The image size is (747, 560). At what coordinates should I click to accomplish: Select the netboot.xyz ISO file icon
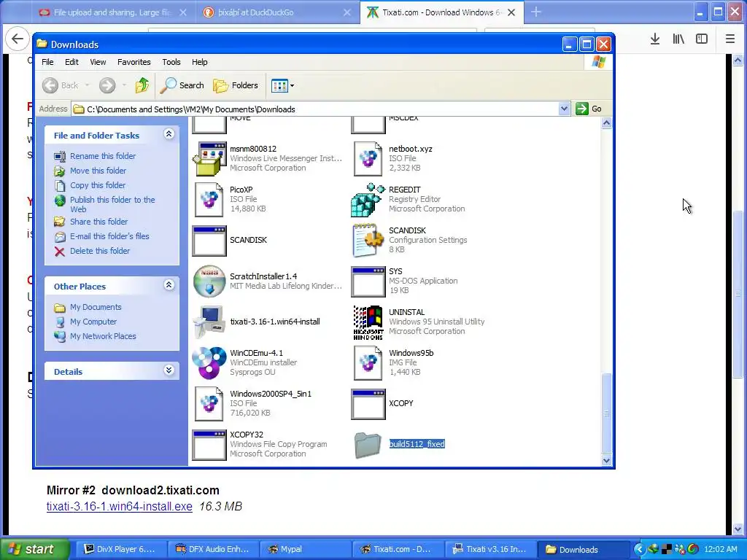(368, 158)
